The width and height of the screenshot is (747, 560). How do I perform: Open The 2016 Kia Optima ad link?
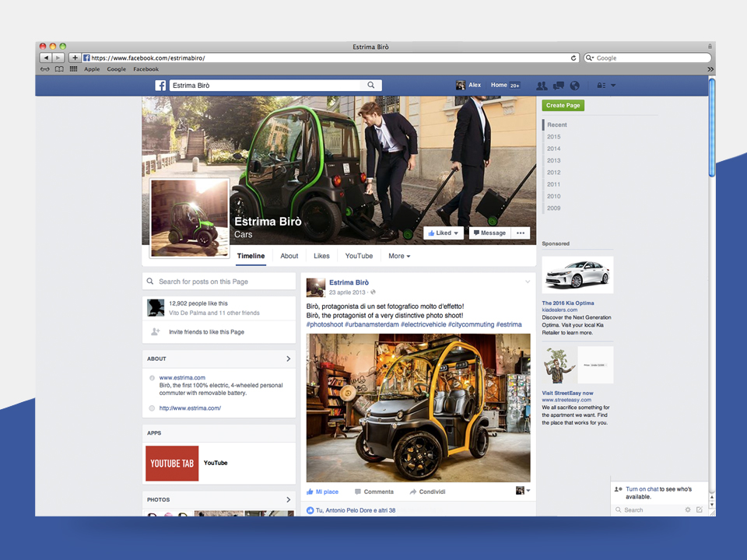pos(568,303)
